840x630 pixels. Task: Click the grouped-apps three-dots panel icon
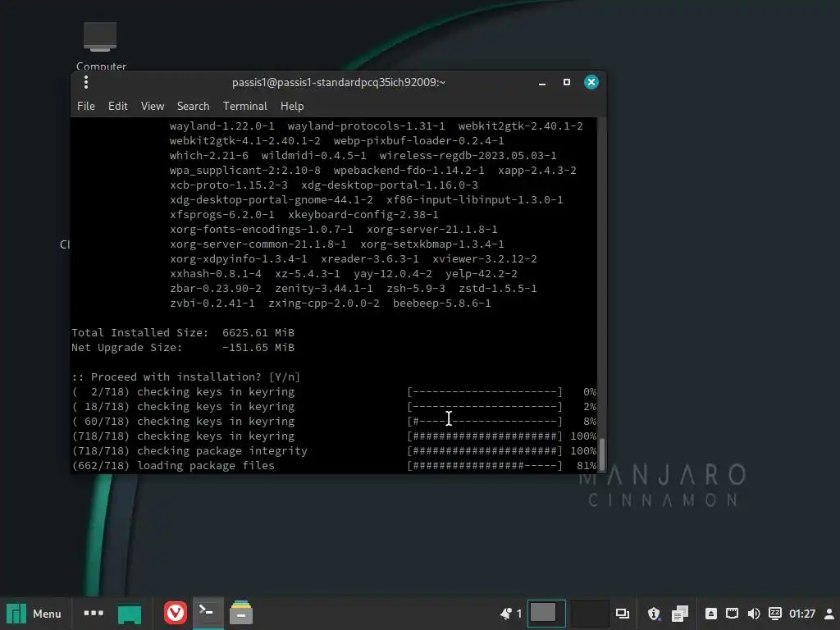(94, 613)
